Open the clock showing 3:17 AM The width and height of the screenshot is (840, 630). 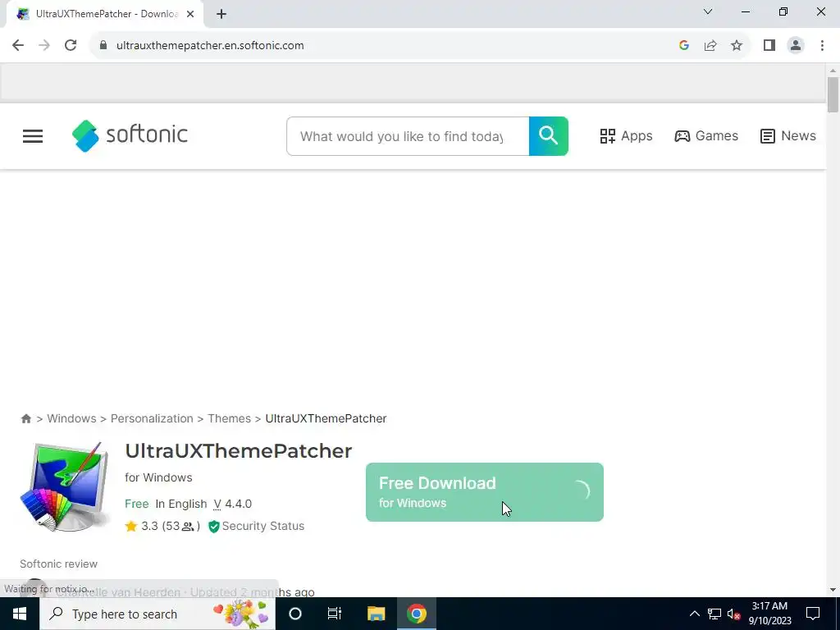(x=769, y=614)
